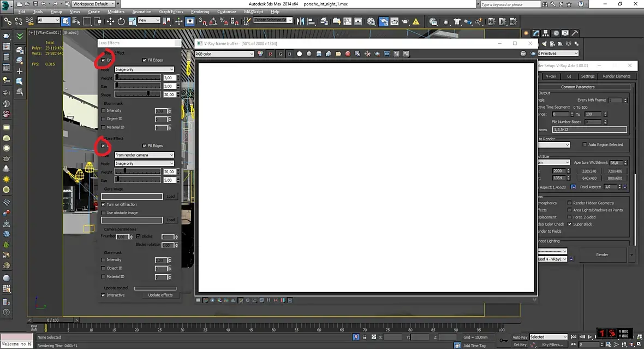Open Render Setup teapot icon

pos(384,21)
